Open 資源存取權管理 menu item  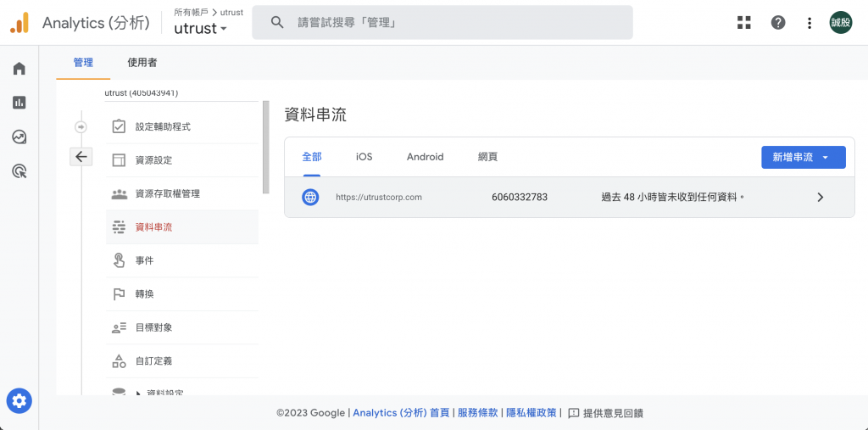[x=182, y=194]
